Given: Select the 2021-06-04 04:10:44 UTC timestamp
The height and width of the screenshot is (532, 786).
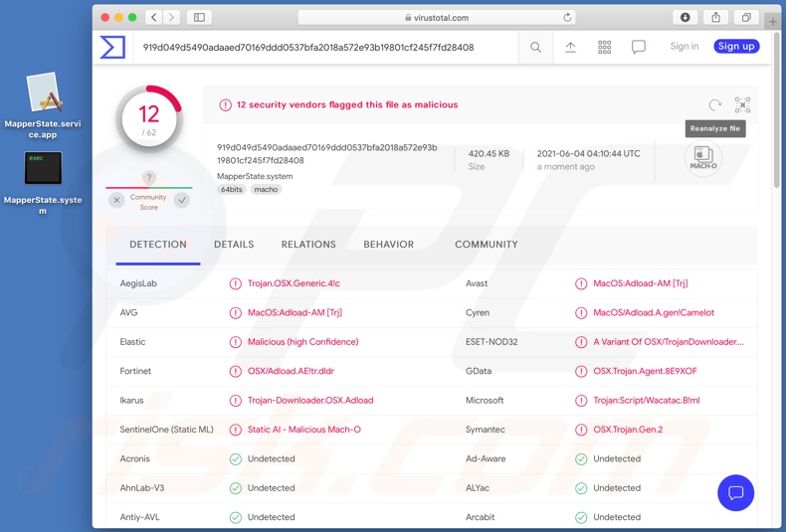Looking at the screenshot, I should point(588,154).
